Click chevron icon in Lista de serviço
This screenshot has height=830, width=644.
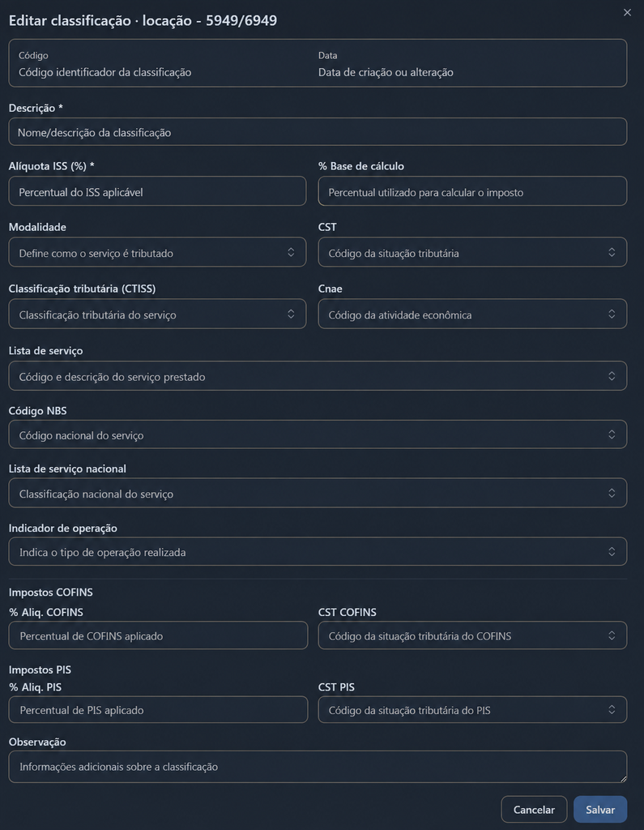click(611, 376)
